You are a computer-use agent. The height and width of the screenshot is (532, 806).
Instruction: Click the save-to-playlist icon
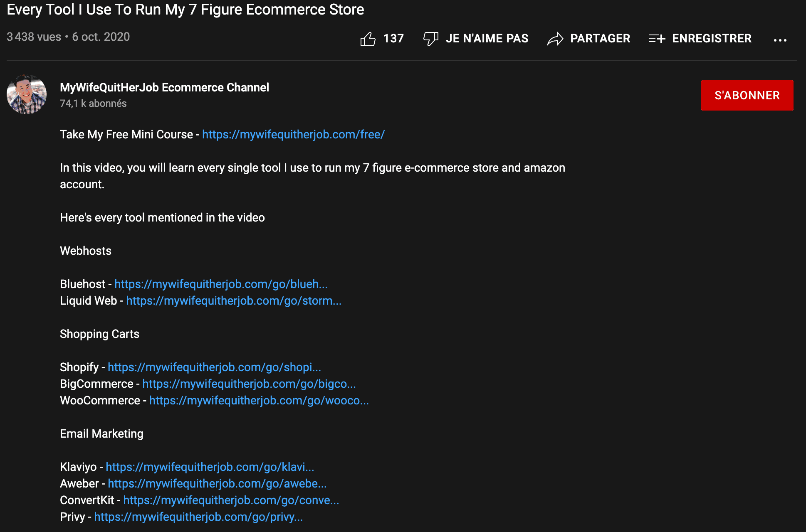pyautogui.click(x=657, y=39)
